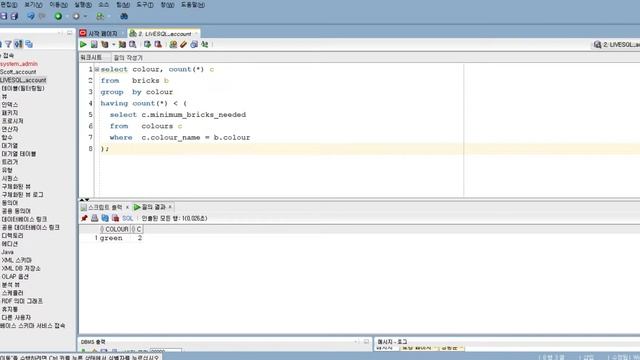Image resolution: width=640 pixels, height=360 pixels.
Task: Select the LIVESQL_account editor tab
Action: click(x=164, y=33)
